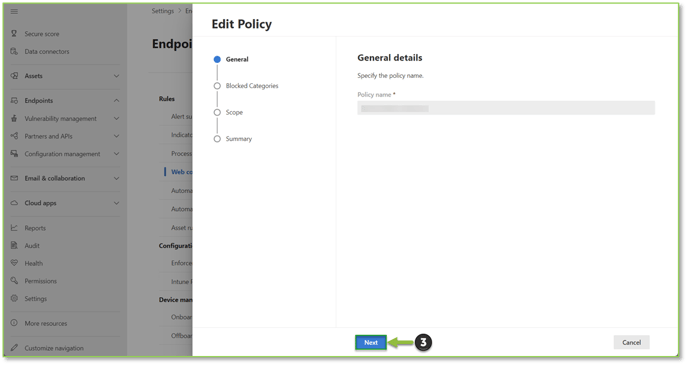This screenshot has height=365, width=687.
Task: Click the Policy name input field
Action: [x=506, y=108]
